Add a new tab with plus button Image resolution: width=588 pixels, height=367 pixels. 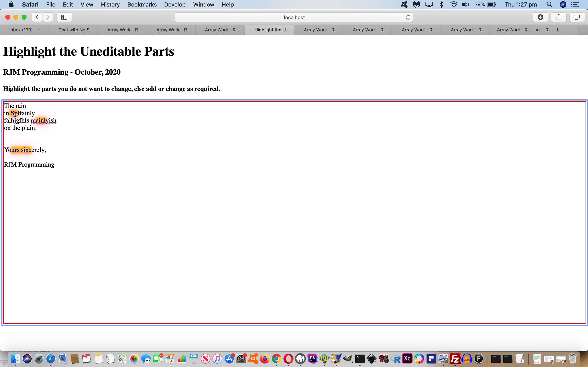pos(582,30)
